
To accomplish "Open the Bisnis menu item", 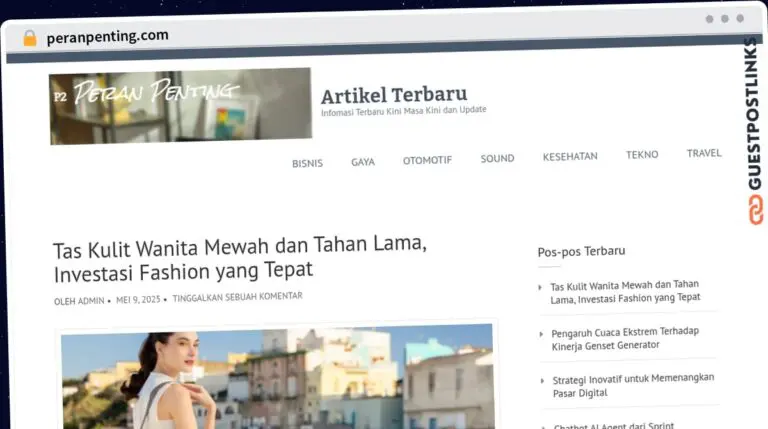I will [x=307, y=163].
